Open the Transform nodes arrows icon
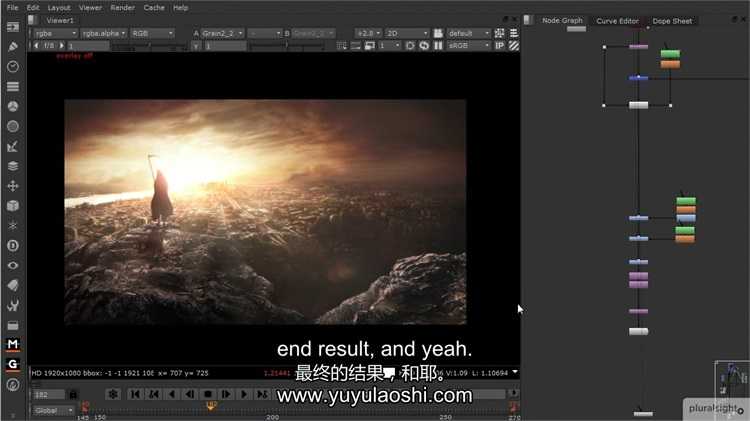The height and width of the screenshot is (421, 750). coord(13,186)
